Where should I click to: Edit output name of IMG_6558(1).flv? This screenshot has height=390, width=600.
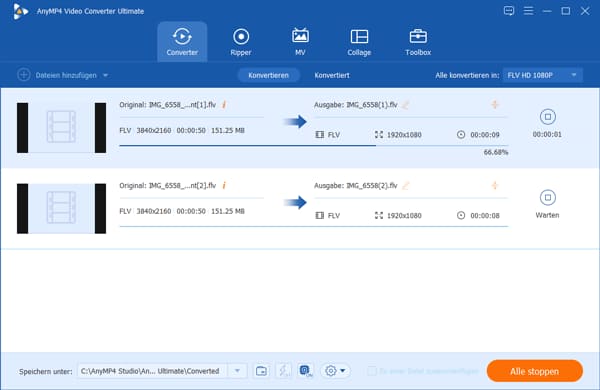tap(406, 104)
